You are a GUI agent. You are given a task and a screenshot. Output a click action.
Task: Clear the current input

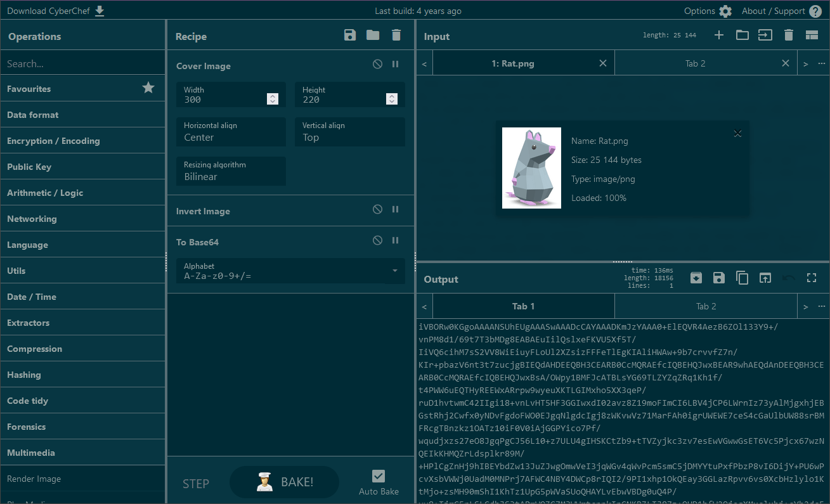(788, 35)
